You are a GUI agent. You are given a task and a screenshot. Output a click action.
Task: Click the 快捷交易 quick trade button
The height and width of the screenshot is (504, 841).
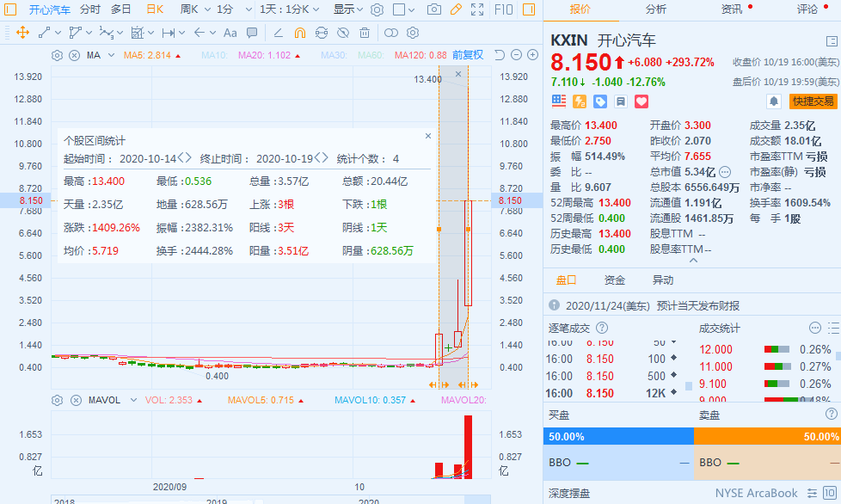pyautogui.click(x=813, y=101)
